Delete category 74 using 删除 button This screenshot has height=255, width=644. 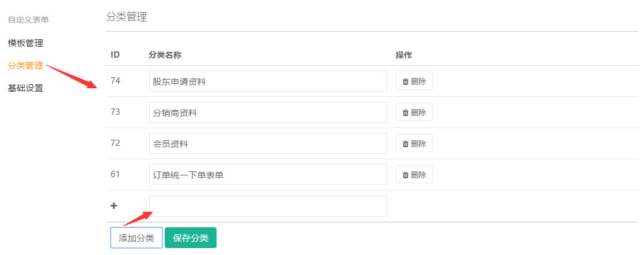(x=414, y=81)
